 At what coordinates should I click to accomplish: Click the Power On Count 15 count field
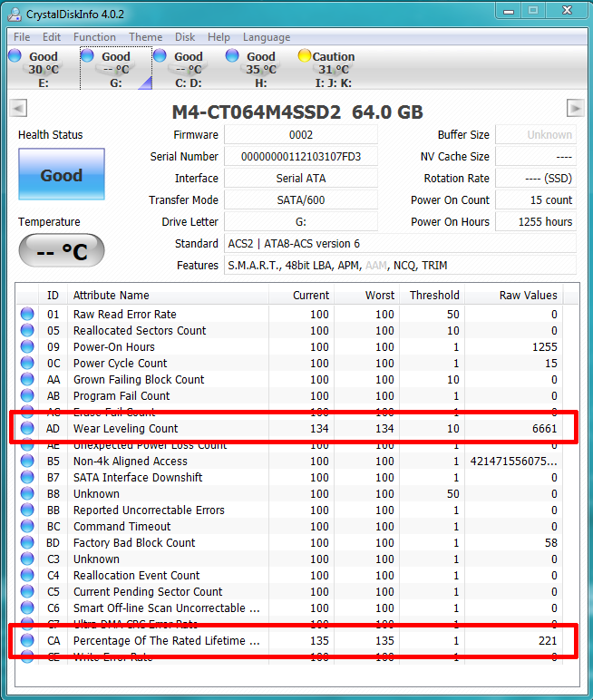pyautogui.click(x=536, y=200)
